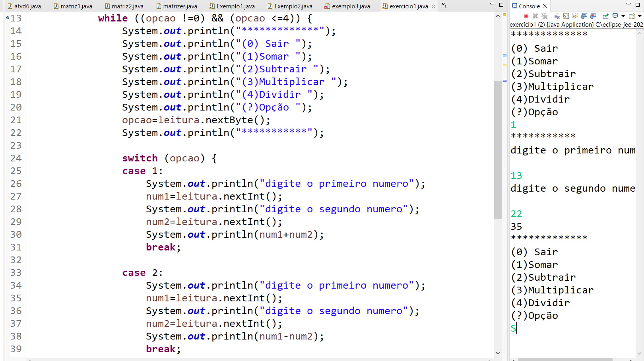Viewport: 644px width, 361px height.
Task: Switch to the Exemplo2.java tab
Action: point(290,6)
